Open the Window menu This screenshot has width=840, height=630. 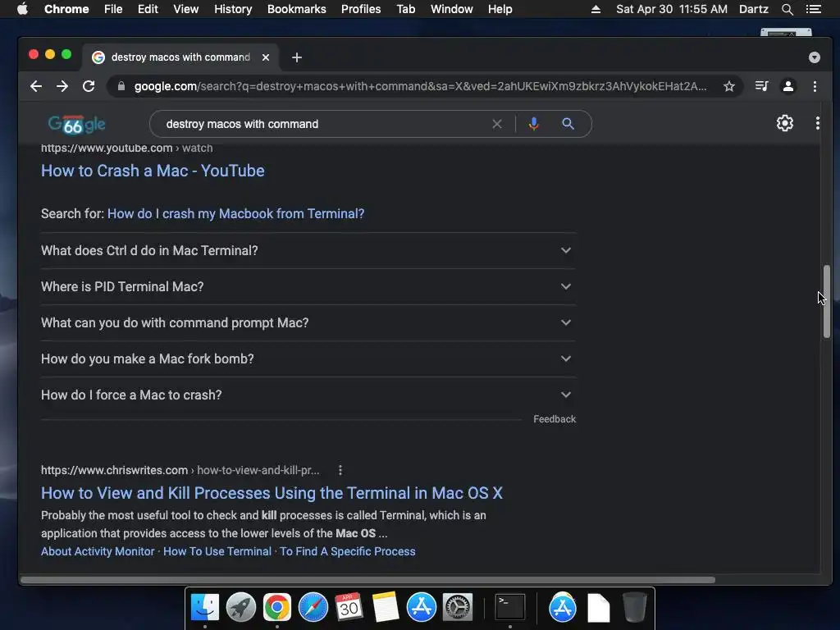[x=451, y=9]
